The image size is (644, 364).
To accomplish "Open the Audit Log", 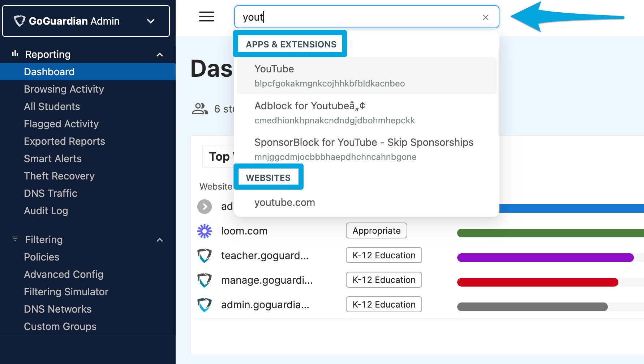I will click(x=46, y=211).
